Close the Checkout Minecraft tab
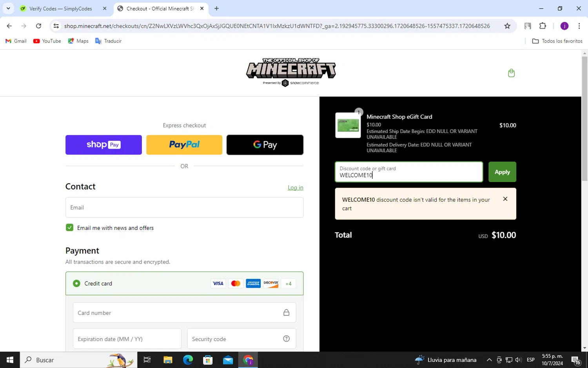 pos(202,8)
